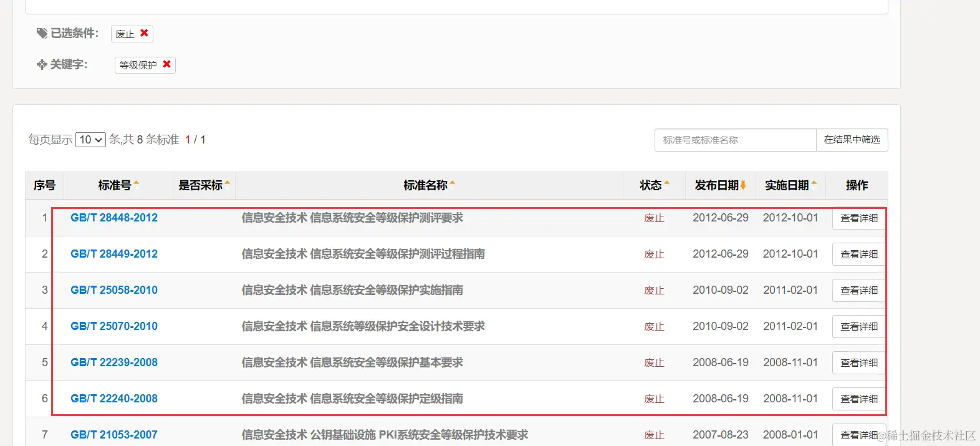
Task: Open standard GB/T 28449-2012 link
Action: point(114,254)
